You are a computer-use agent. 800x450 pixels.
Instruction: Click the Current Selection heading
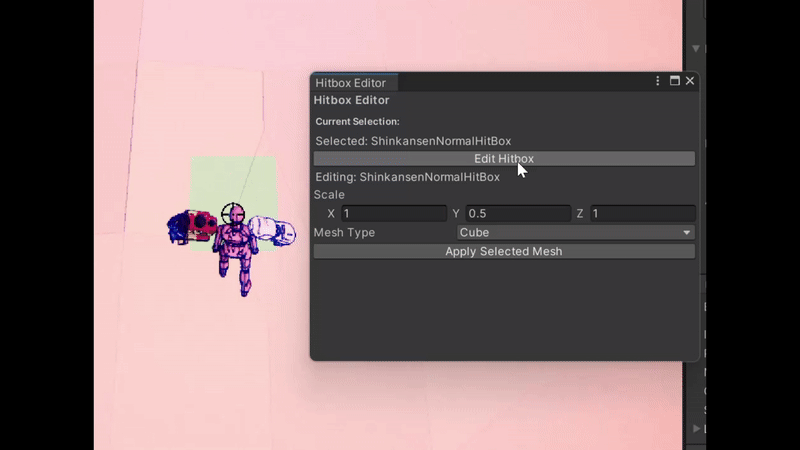coord(357,121)
